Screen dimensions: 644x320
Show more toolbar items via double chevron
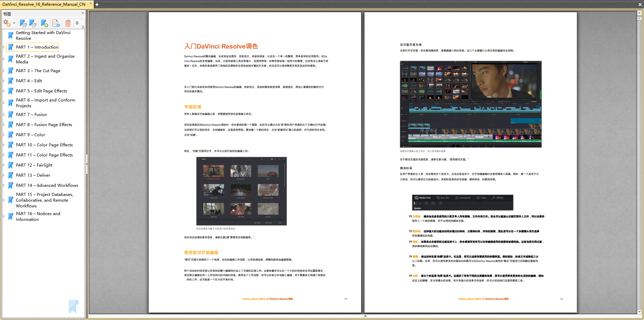[x=77, y=23]
